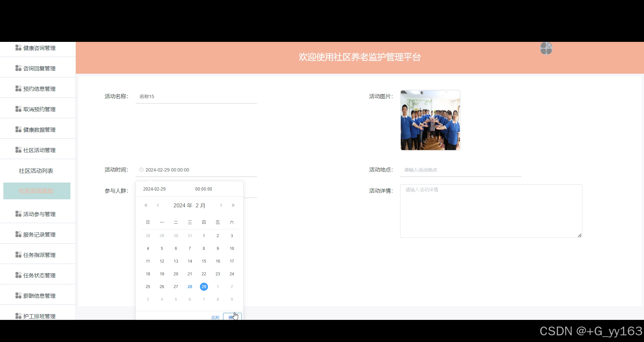Expand the 服务记录管理 menu
Viewport: 644px width, 342px height.
pos(38,234)
